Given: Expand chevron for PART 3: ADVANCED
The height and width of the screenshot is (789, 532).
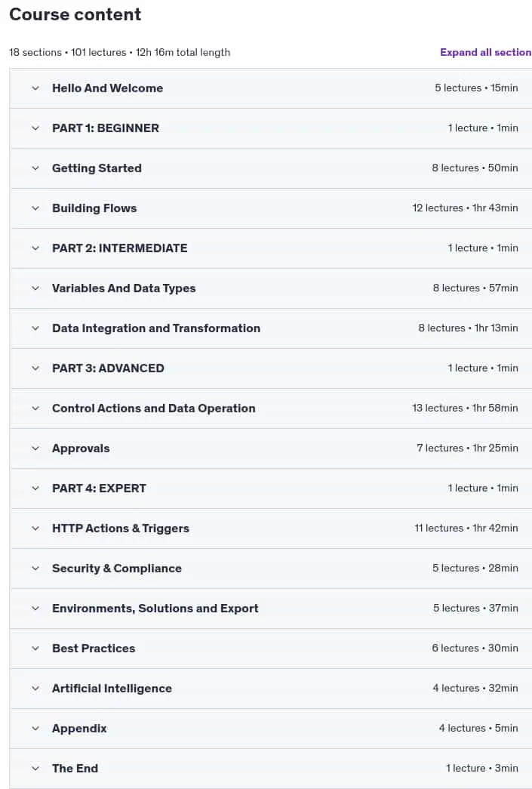Looking at the screenshot, I should pyautogui.click(x=35, y=368).
